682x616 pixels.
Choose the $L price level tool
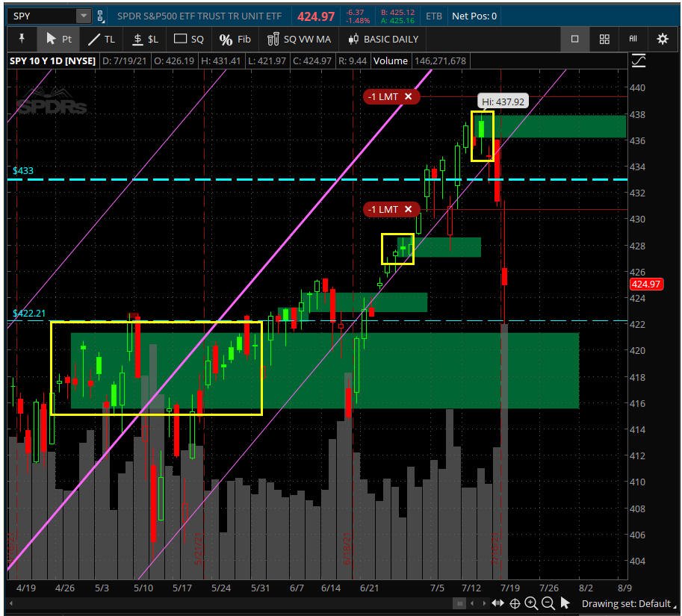click(145, 39)
